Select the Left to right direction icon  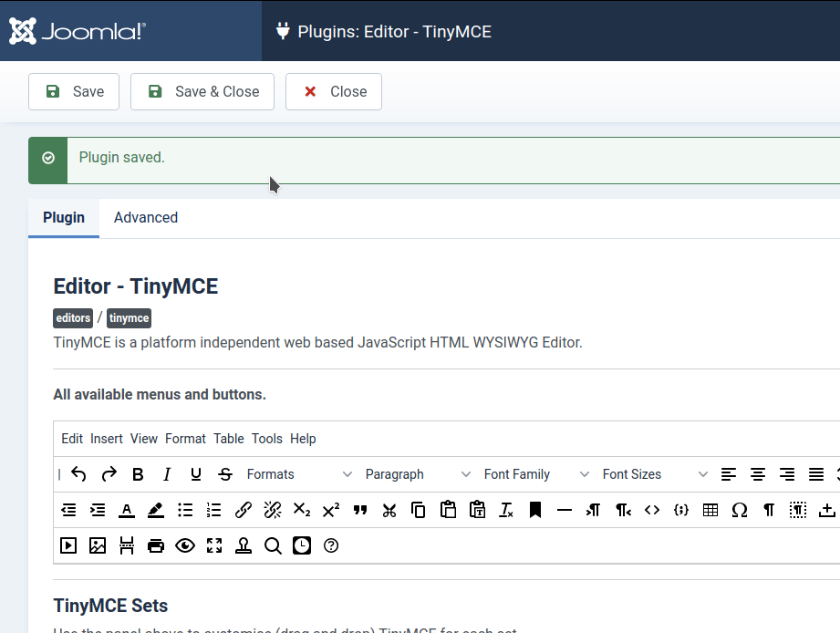pyautogui.click(x=593, y=511)
